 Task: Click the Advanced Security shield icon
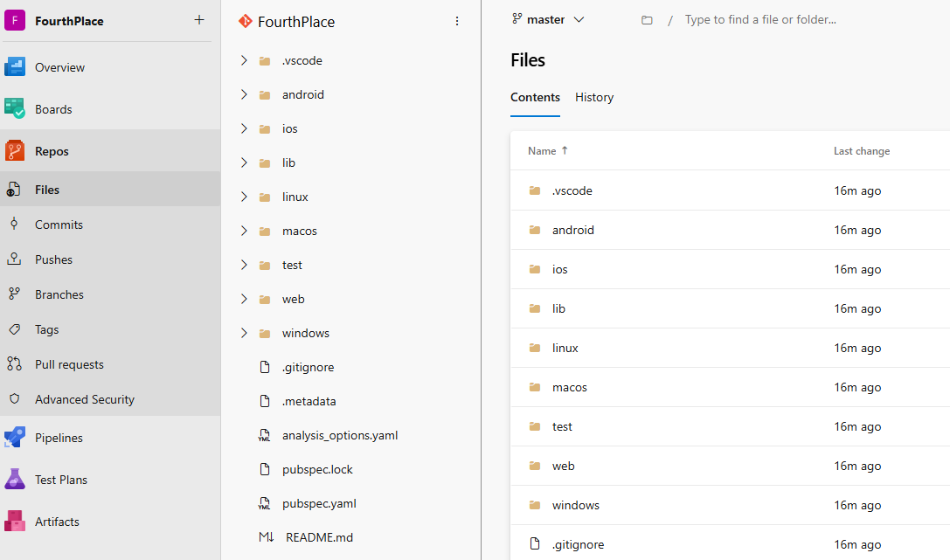point(14,399)
